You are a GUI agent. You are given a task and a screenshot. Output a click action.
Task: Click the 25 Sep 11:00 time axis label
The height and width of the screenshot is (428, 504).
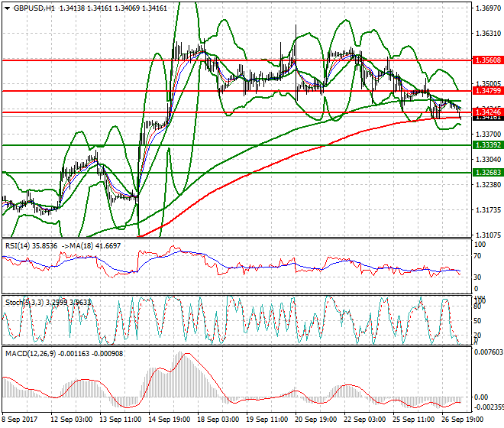tap(413, 420)
